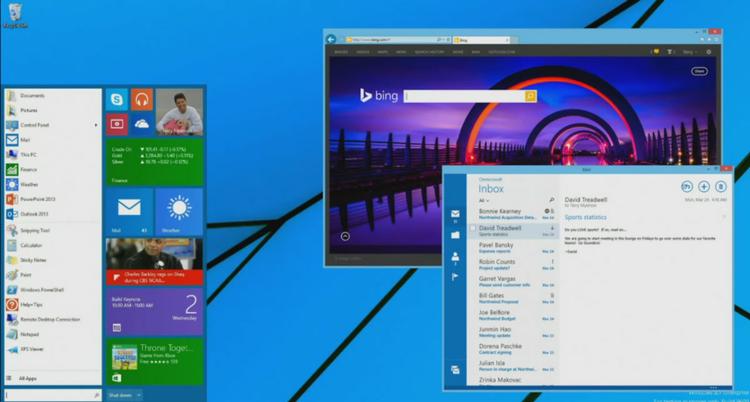Open People icon in Mail app sidebar

coord(455,257)
